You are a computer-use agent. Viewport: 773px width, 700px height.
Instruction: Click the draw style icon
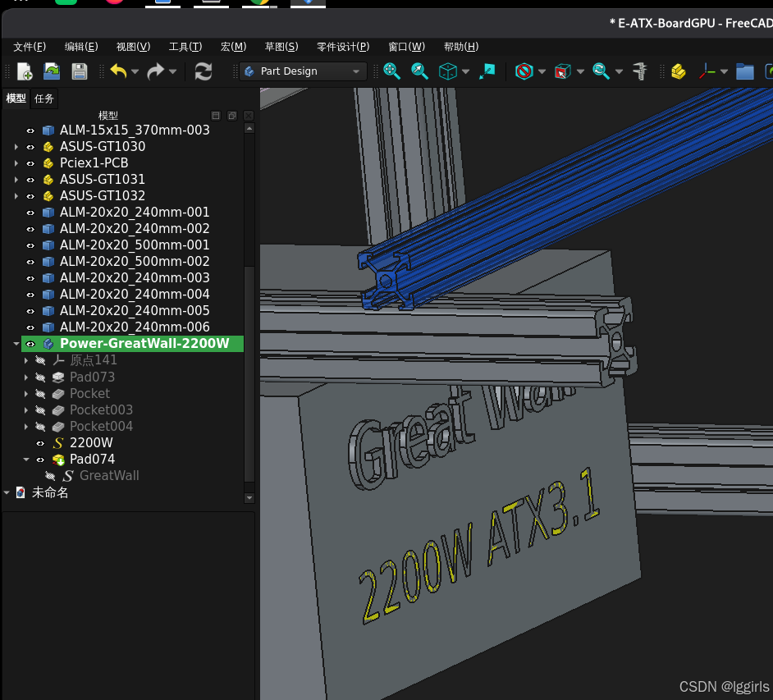tap(524, 71)
